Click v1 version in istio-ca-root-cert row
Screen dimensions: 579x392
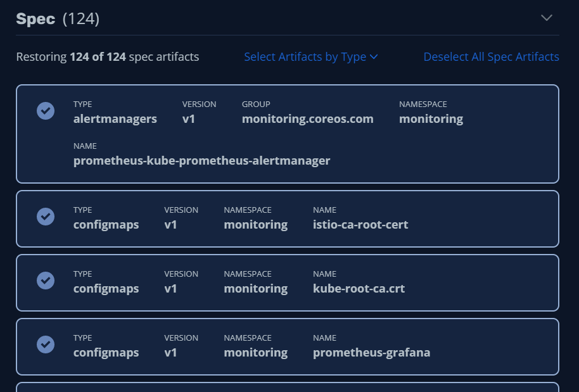170,224
